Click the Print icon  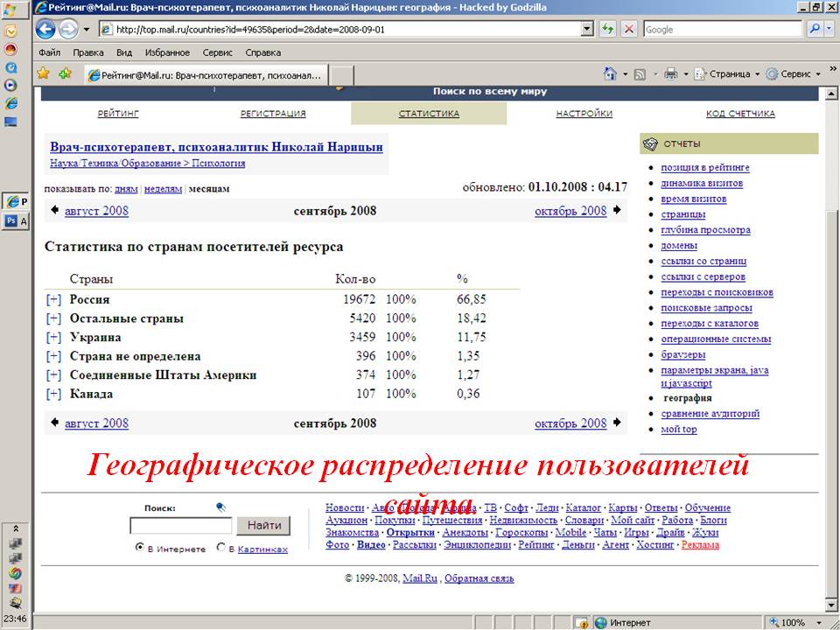(x=671, y=73)
